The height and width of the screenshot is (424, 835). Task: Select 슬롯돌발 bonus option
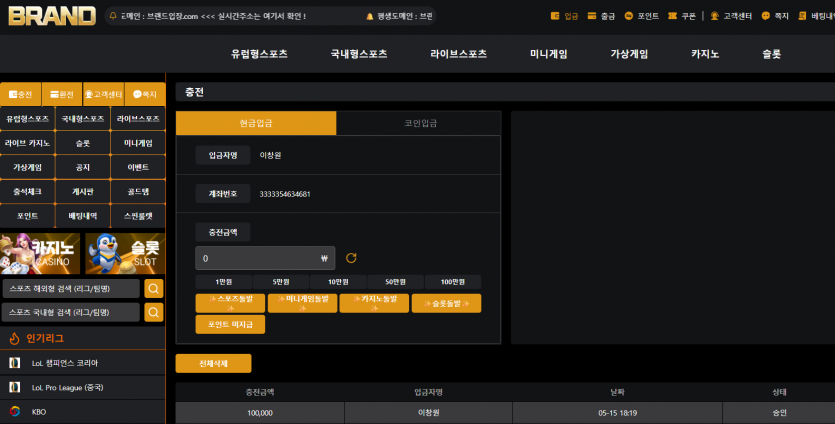pos(446,303)
